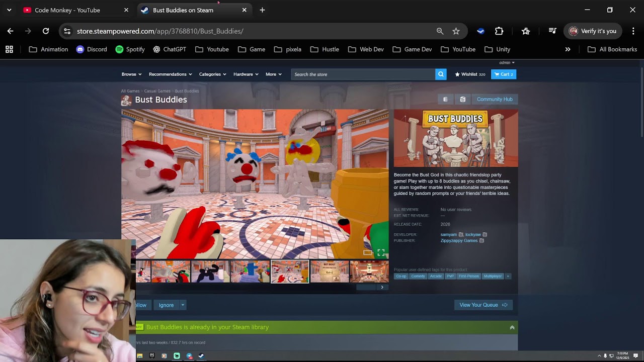Image resolution: width=644 pixels, height=362 pixels.
Task: Click the book icon beside Community Hub
Action: 445,100
